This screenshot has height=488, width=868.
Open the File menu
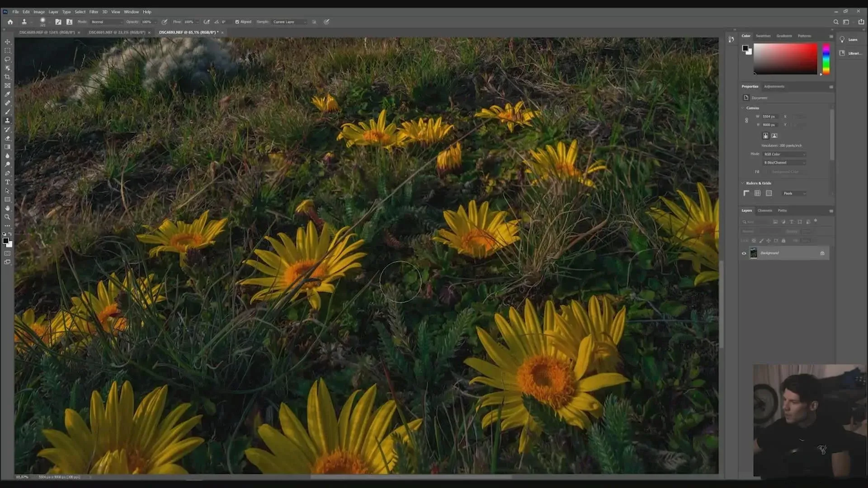(15, 12)
